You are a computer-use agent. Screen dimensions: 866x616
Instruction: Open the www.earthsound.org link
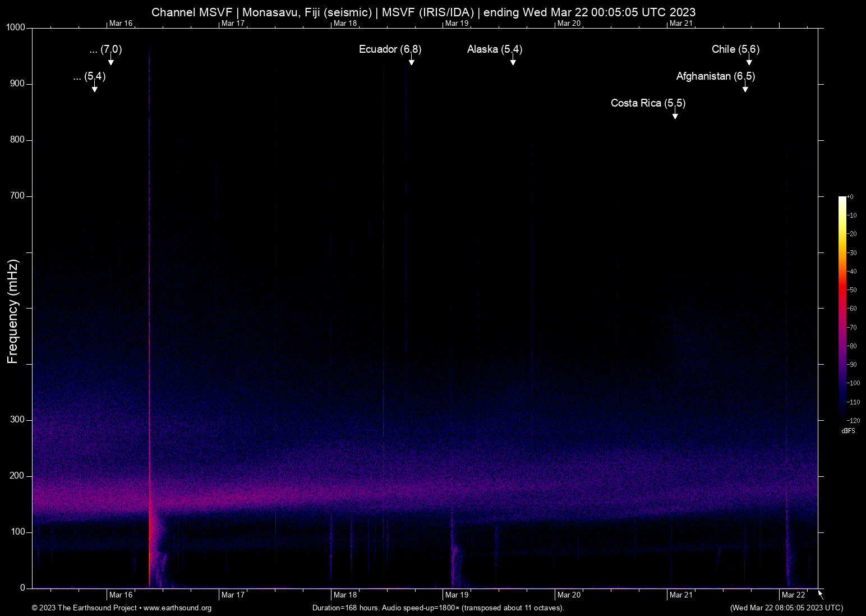coord(177,608)
